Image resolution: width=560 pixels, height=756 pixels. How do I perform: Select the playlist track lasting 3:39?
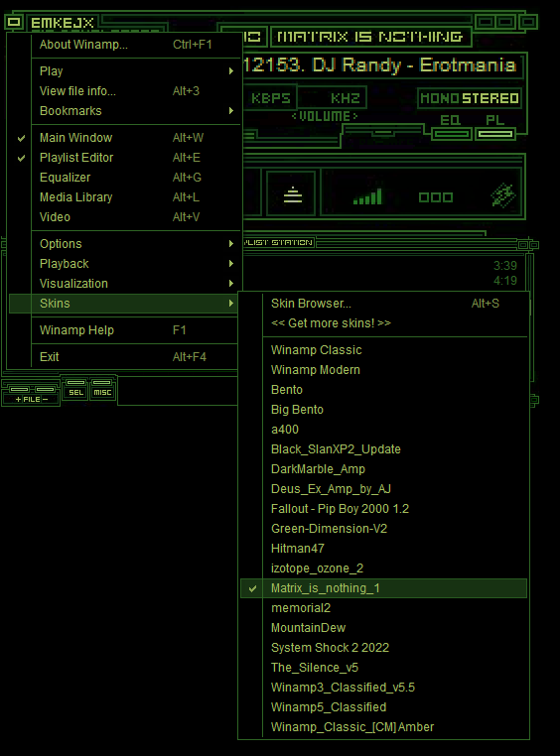tap(504, 266)
